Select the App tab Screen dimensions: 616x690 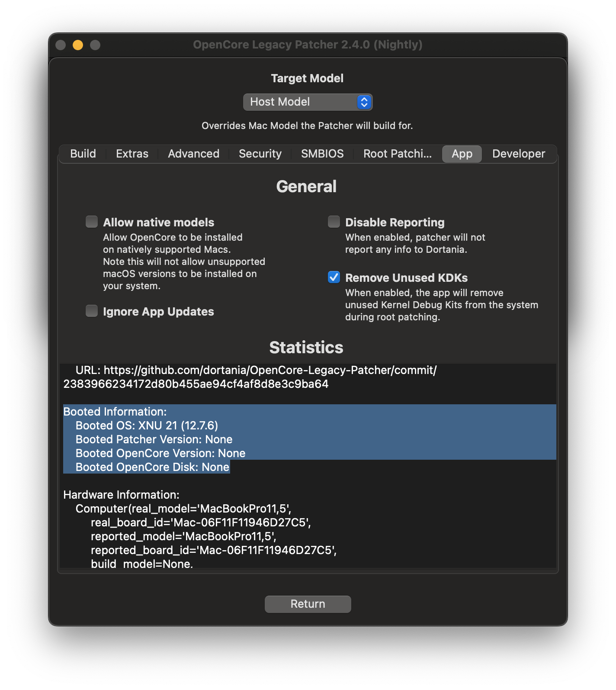click(462, 154)
